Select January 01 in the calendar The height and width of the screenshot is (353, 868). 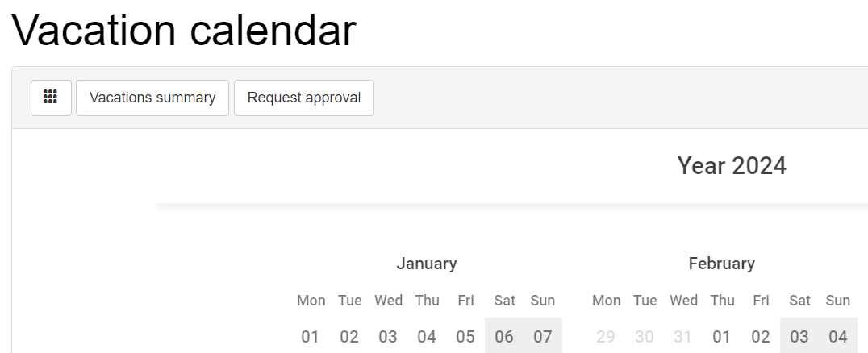pos(311,336)
